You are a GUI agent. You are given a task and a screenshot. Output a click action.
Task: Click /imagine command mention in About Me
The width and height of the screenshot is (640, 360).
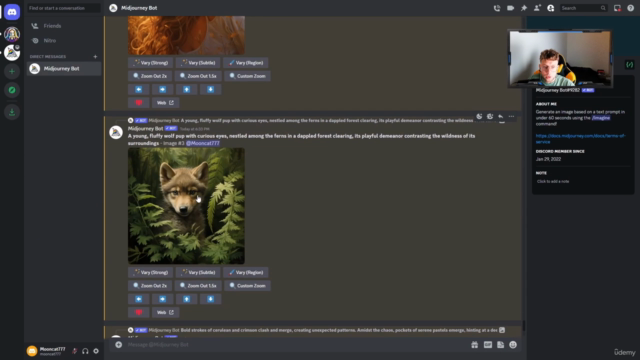pos(601,118)
